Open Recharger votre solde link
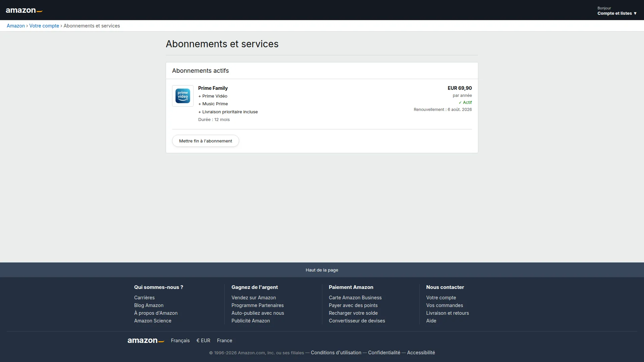The height and width of the screenshot is (362, 644). [353, 313]
